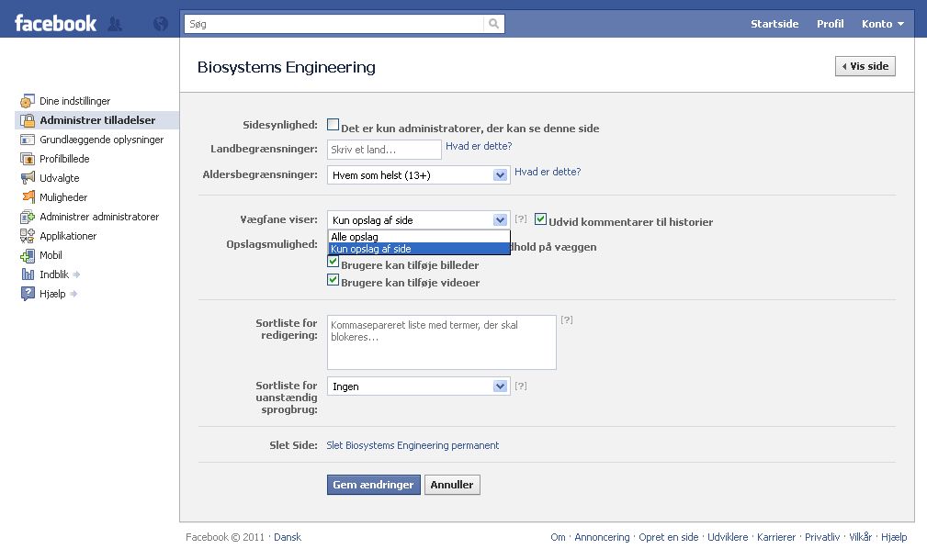Click Vilkår footer link
Screen dimensions: 927x560
click(x=860, y=537)
